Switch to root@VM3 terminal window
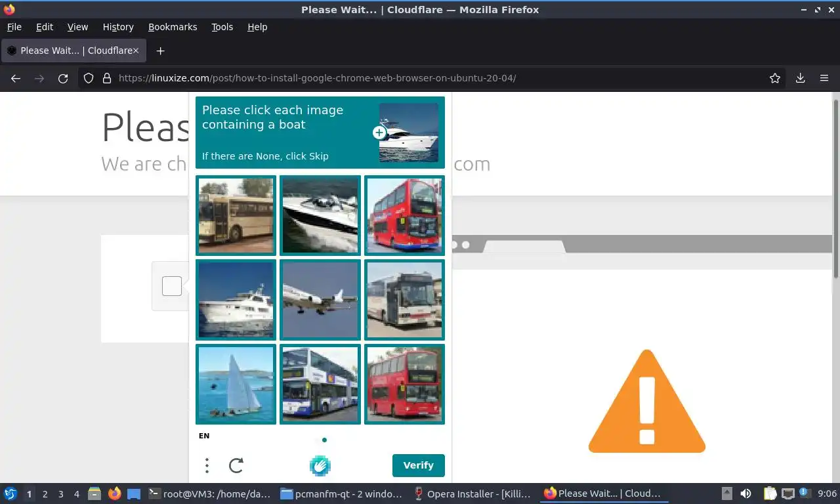This screenshot has height=504, width=840. [209, 493]
